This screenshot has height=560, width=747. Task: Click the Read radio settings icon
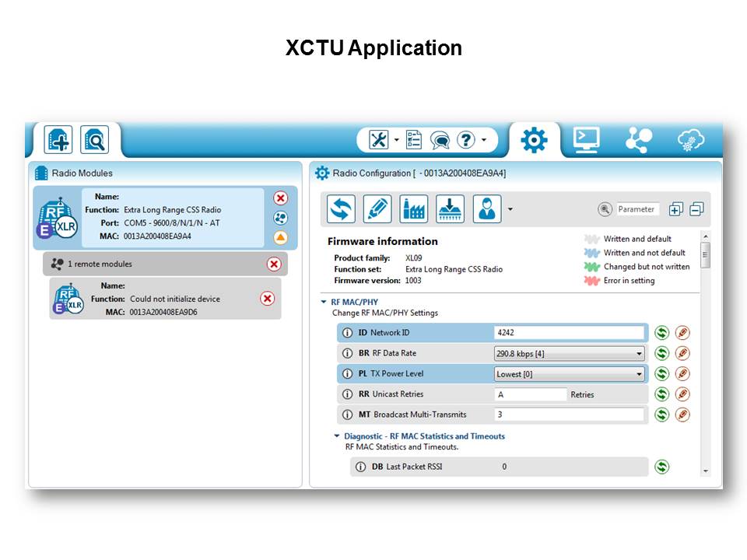point(341,209)
